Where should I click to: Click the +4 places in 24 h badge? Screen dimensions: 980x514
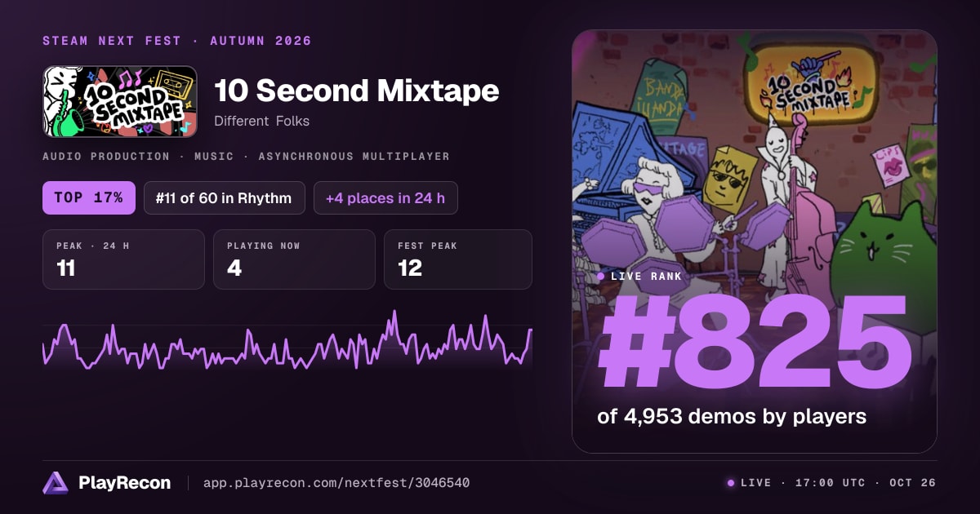385,197
